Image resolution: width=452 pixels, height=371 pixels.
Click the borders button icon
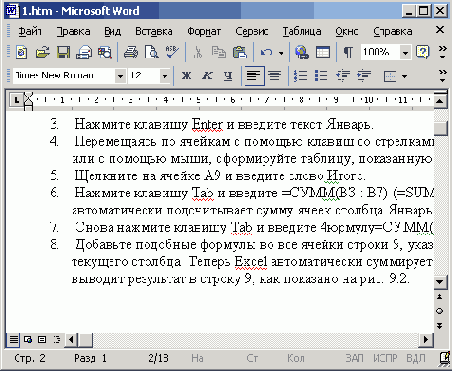click(390, 76)
